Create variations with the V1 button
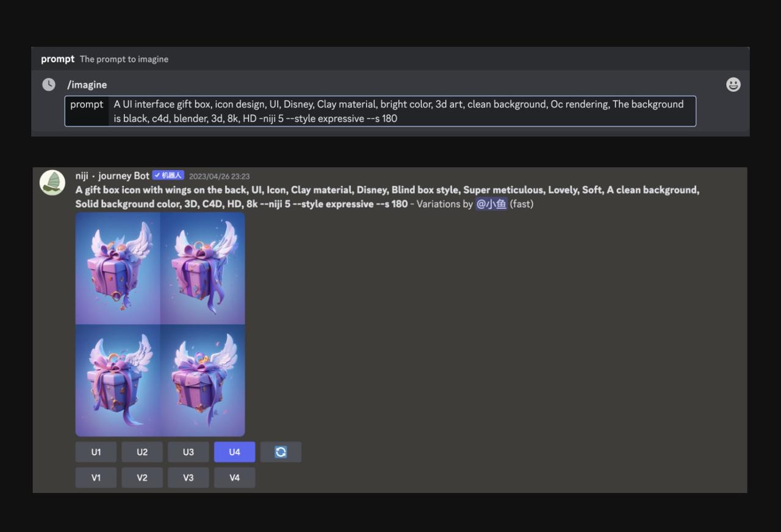Image resolution: width=781 pixels, height=532 pixels. tap(96, 478)
